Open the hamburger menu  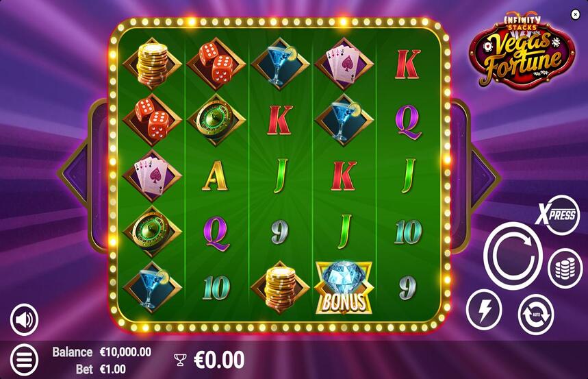pyautogui.click(x=25, y=360)
